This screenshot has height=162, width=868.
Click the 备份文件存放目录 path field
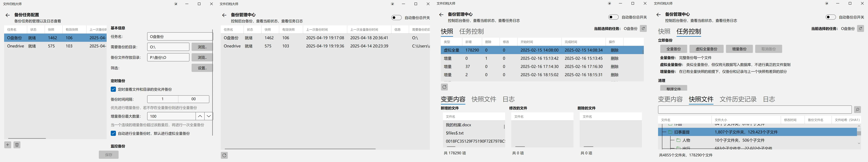[168, 57]
